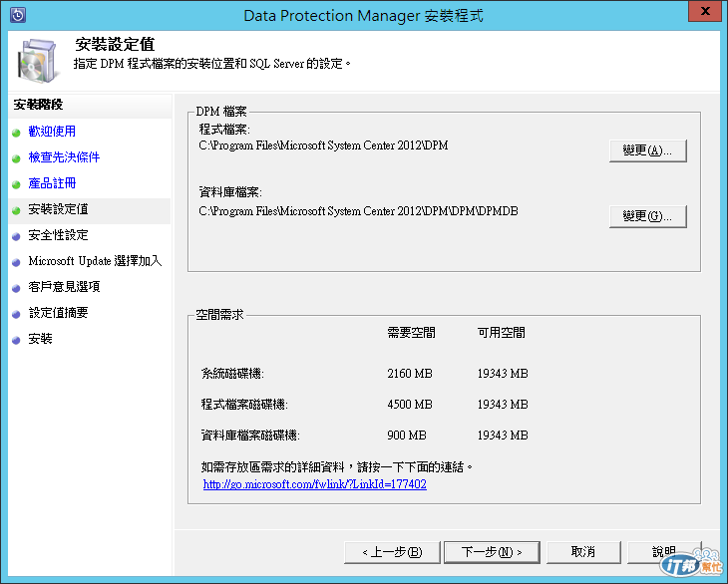Click the 系統磁碟機 row label
The image size is (728, 584).
pyautogui.click(x=232, y=374)
